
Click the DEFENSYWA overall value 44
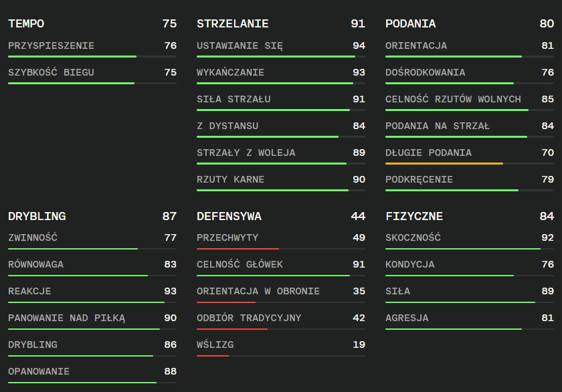pos(358,217)
